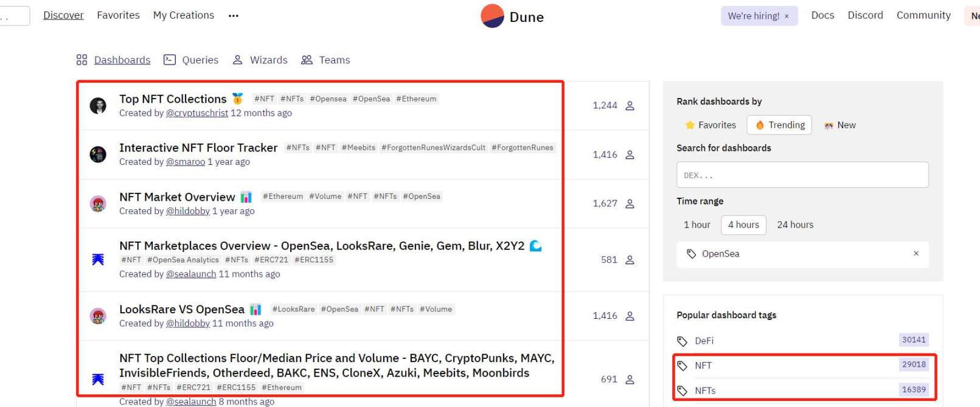Dismiss the We're hiring banner
The image size is (980, 407).
coord(787,16)
